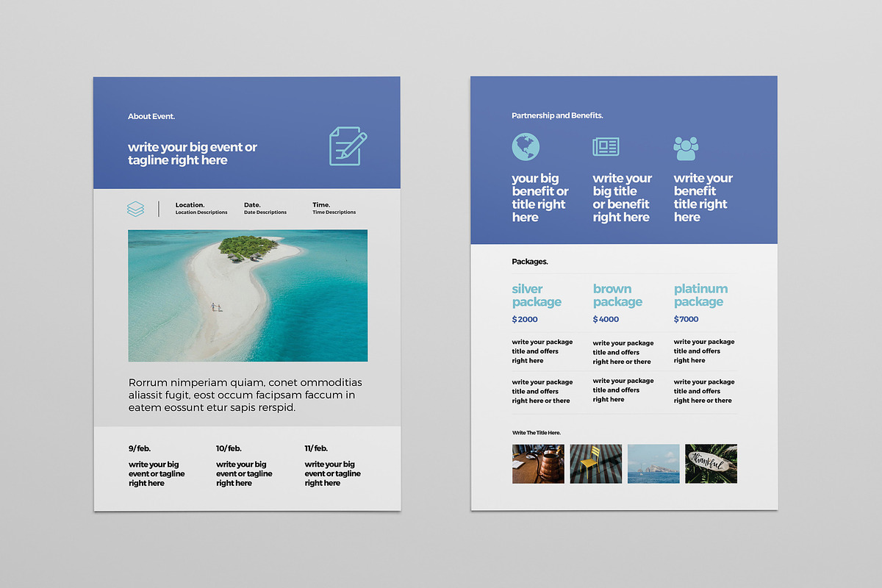Click the '10/feb.' date heading

[229, 448]
